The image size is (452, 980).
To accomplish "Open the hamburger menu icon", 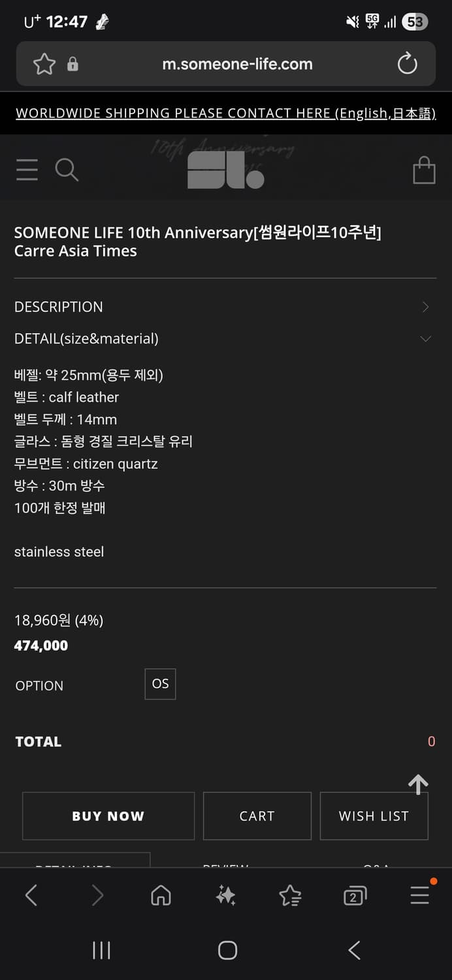I will (27, 170).
